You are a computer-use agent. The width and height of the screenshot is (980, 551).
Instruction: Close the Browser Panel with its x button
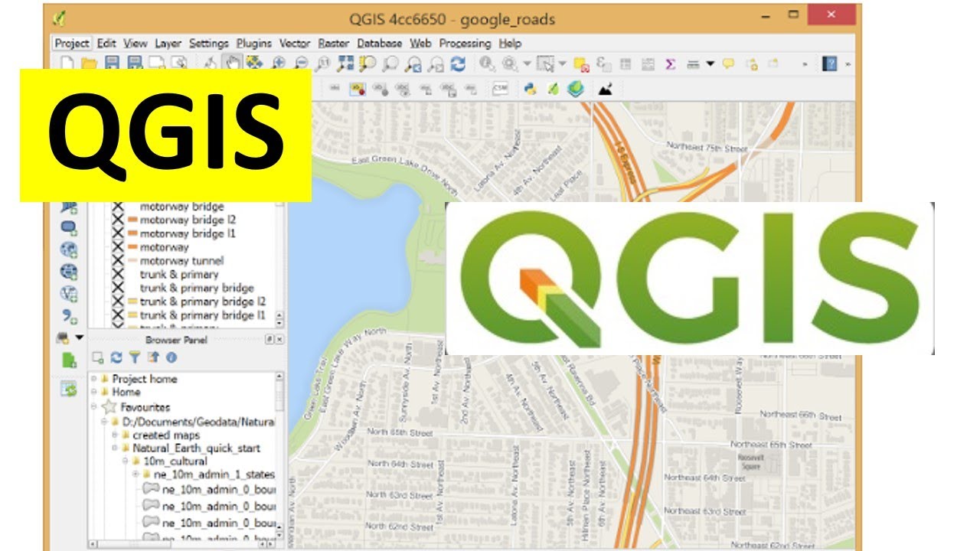279,340
